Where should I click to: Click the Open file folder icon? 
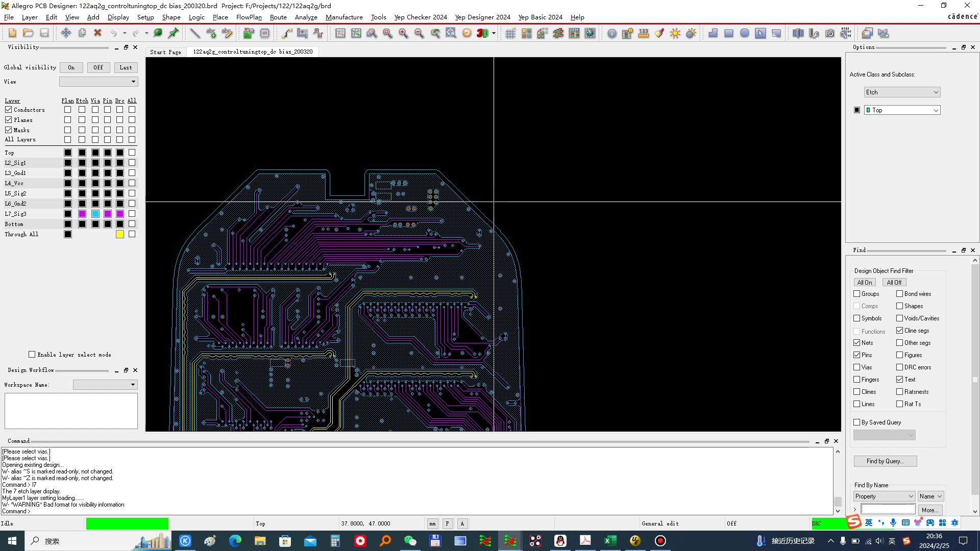pos(28,33)
